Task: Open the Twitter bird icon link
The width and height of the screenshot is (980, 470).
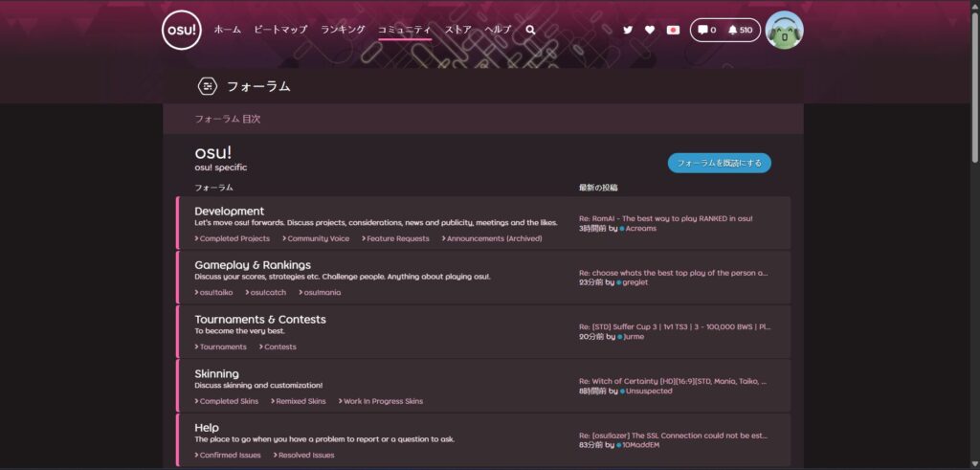Action: [628, 30]
